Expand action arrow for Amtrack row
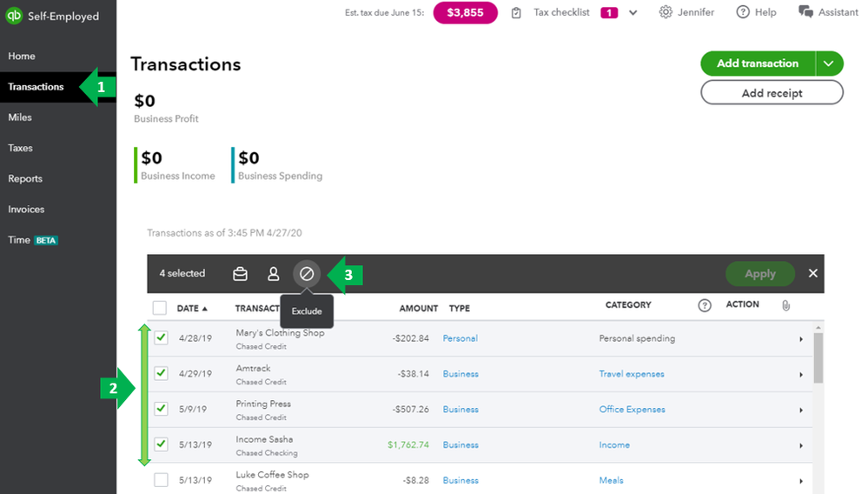 tap(800, 374)
